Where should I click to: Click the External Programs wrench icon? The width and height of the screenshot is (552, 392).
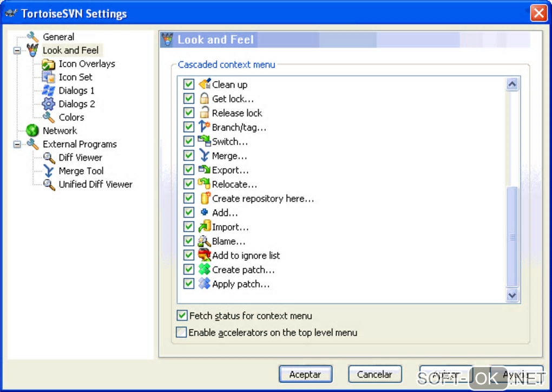32,143
